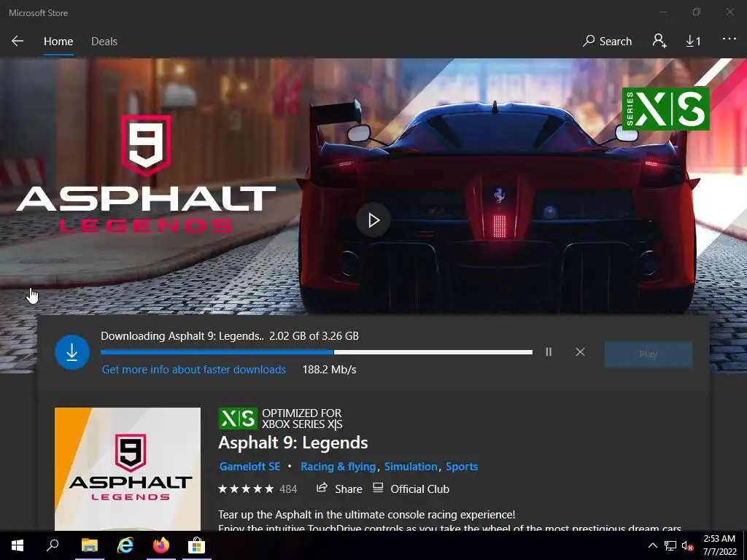
Task: Open the Simulation category link
Action: (x=411, y=467)
